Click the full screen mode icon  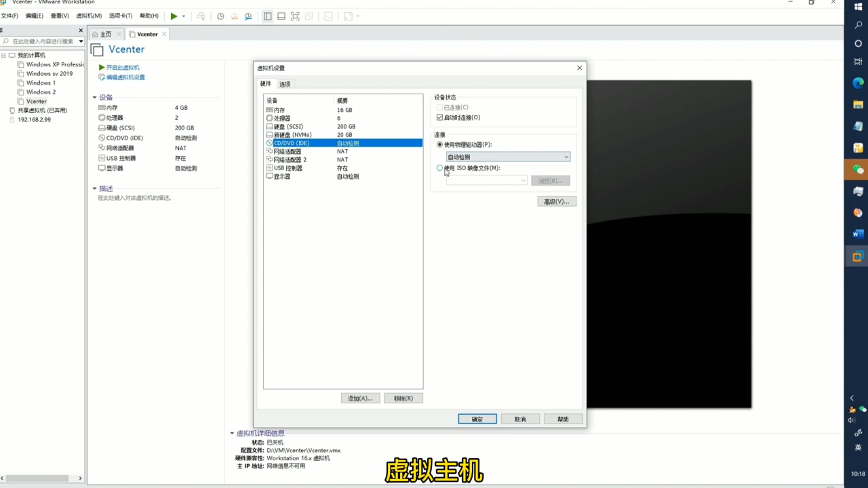click(295, 16)
